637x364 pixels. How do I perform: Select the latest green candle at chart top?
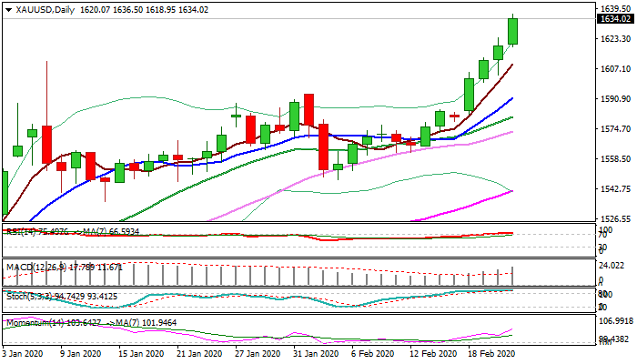(x=512, y=31)
